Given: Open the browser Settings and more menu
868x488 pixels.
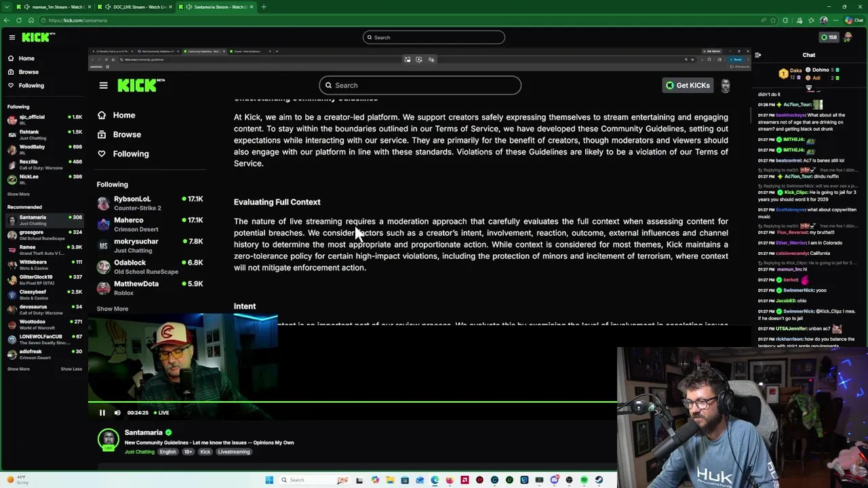Looking at the screenshot, I should point(835,20).
